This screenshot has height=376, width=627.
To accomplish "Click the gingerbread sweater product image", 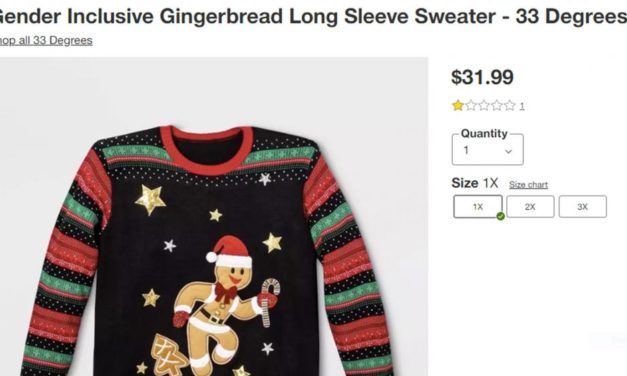I will pos(213,216).
